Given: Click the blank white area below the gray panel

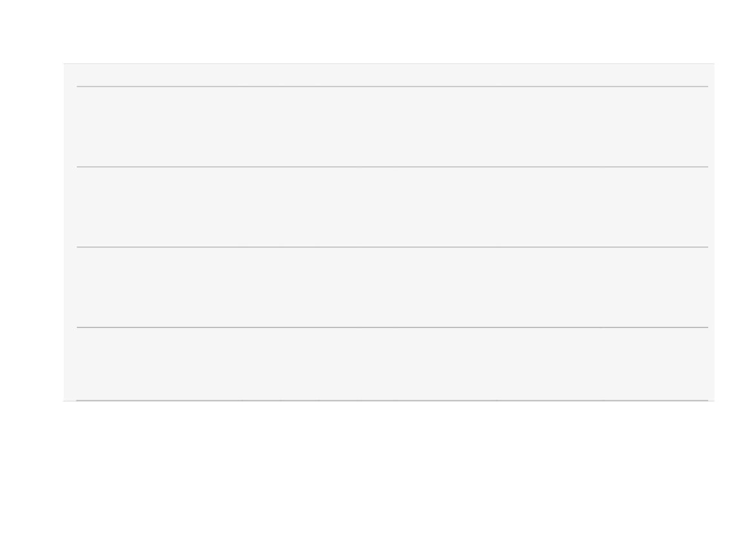Looking at the screenshot, I should coord(378,467).
